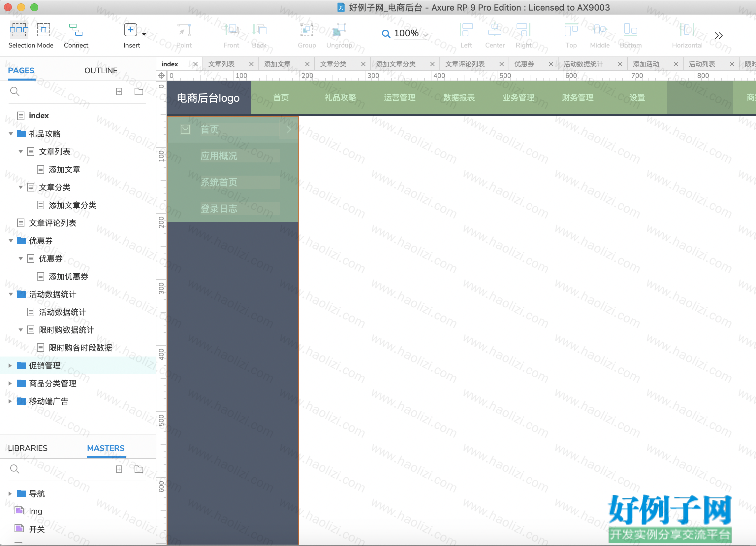The width and height of the screenshot is (756, 546).
Task: Click 系统首页 in canvas side menu
Action: click(219, 183)
